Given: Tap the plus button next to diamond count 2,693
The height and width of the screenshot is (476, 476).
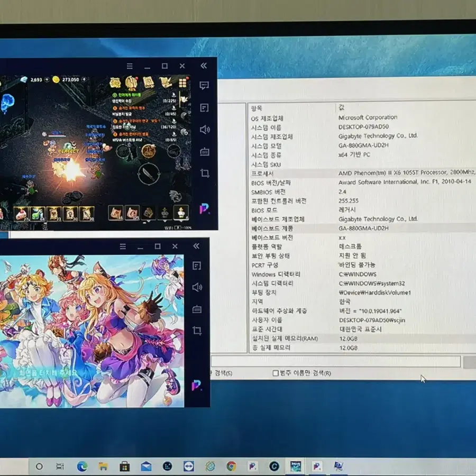Looking at the screenshot, I should 47,79.
